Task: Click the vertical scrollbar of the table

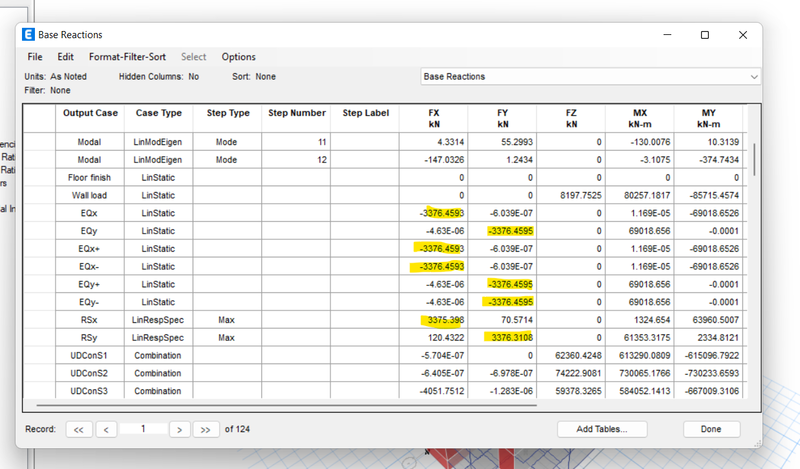Action: coord(754,160)
